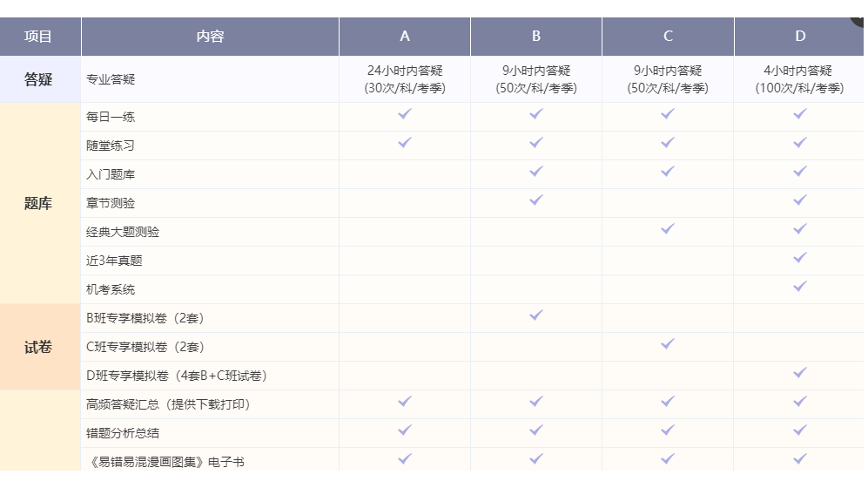Click the 错题分析总结 checkmark under column C
This screenshot has width=868, height=488.
click(x=667, y=430)
